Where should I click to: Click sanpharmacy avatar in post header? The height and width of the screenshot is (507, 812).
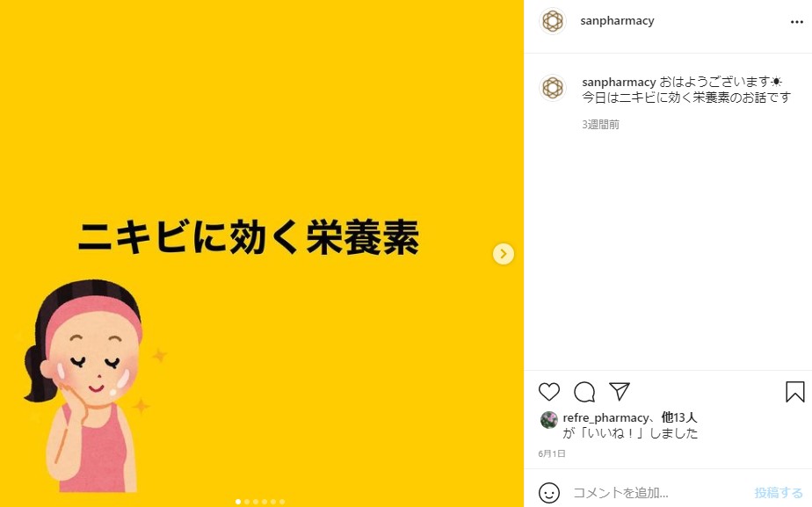pyautogui.click(x=553, y=21)
